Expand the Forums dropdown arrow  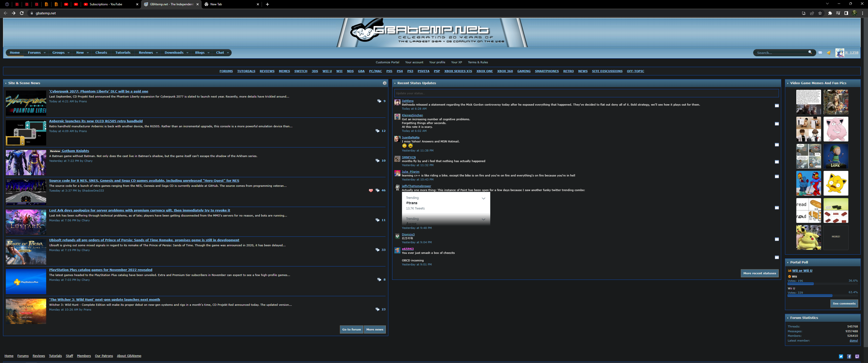click(x=44, y=53)
